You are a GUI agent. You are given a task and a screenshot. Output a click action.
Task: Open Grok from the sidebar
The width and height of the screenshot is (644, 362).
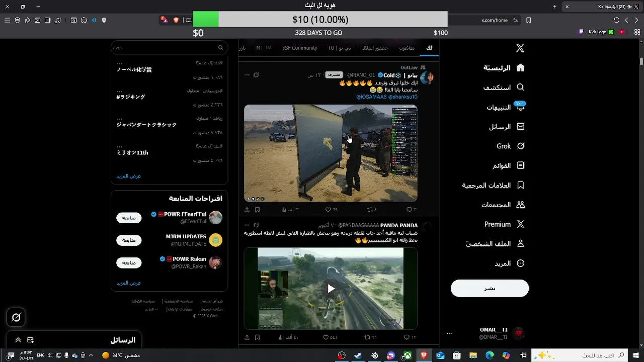click(x=511, y=146)
